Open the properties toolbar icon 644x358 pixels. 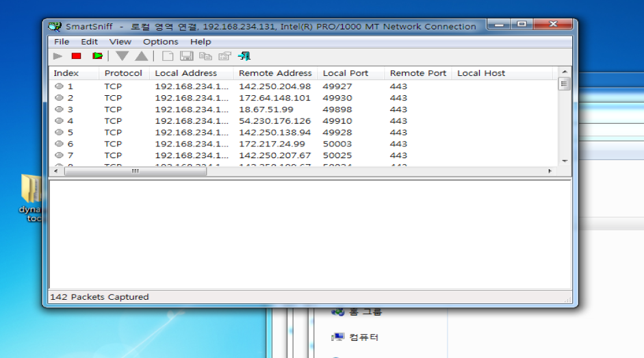point(224,56)
